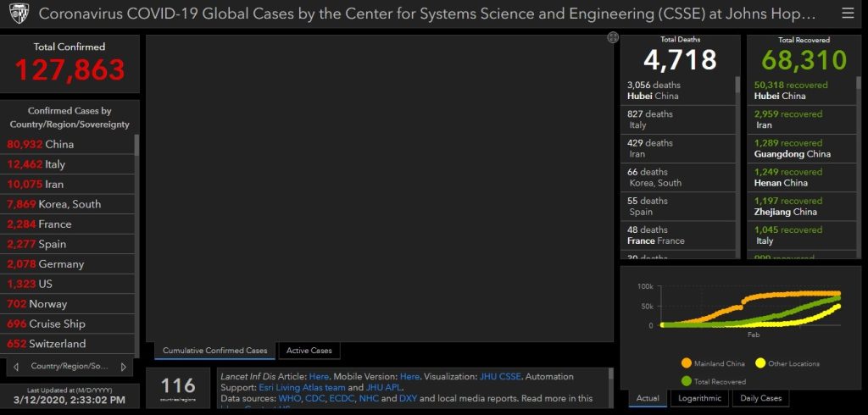Open the Esri Living Atlas team link
Image resolution: width=868 pixels, height=415 pixels.
(301, 387)
